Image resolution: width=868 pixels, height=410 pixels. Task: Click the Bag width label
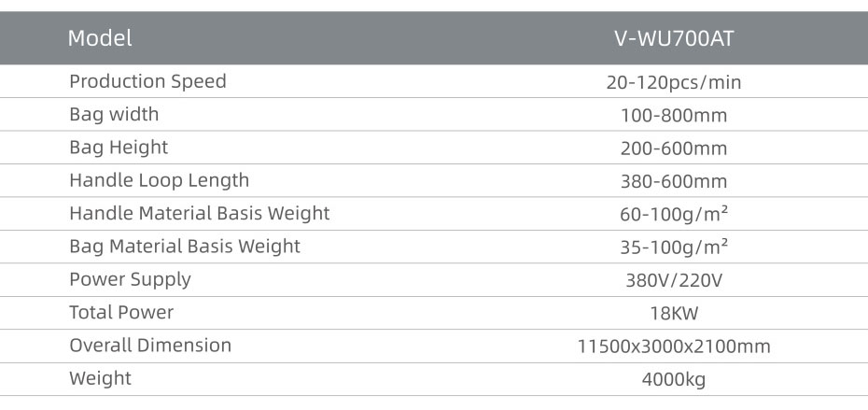coord(114,115)
